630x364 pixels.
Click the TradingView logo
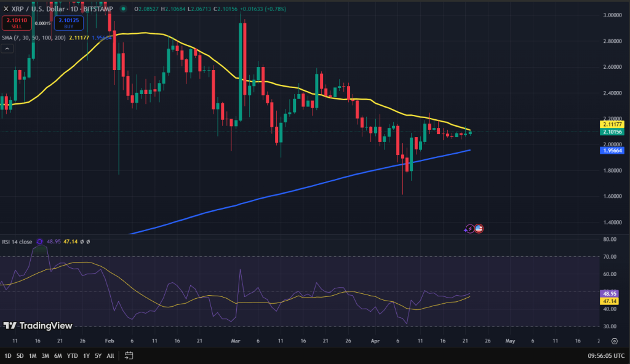pyautogui.click(x=38, y=326)
